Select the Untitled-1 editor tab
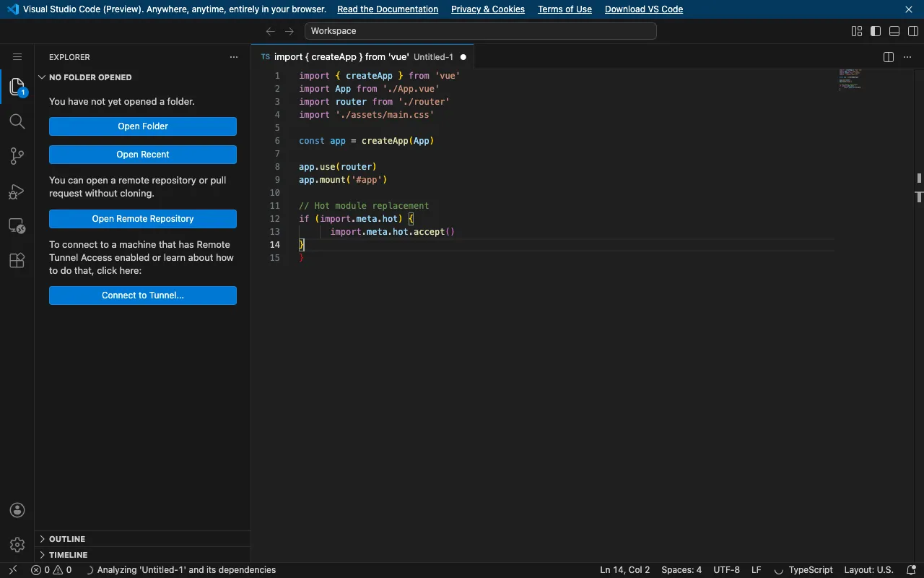Viewport: 924px width, 578px height. 363,57
